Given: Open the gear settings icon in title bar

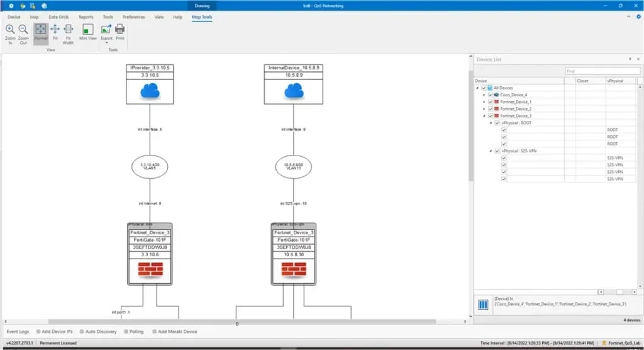Looking at the screenshot, I should click(x=11, y=6).
